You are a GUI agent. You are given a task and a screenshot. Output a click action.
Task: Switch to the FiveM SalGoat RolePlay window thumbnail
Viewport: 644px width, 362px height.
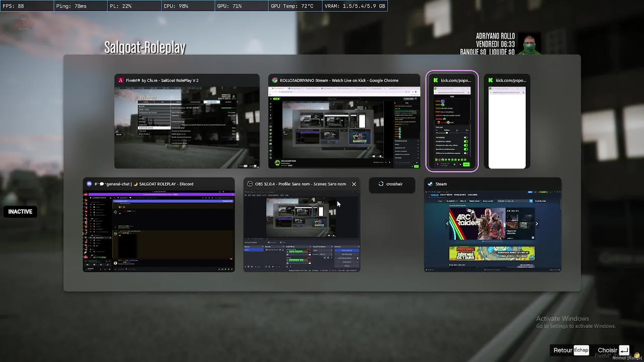pos(187,128)
